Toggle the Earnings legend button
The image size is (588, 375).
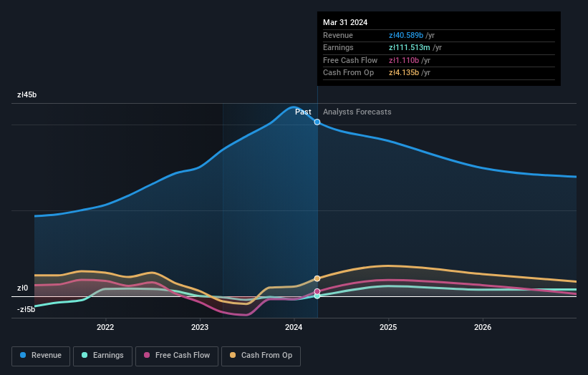point(102,356)
